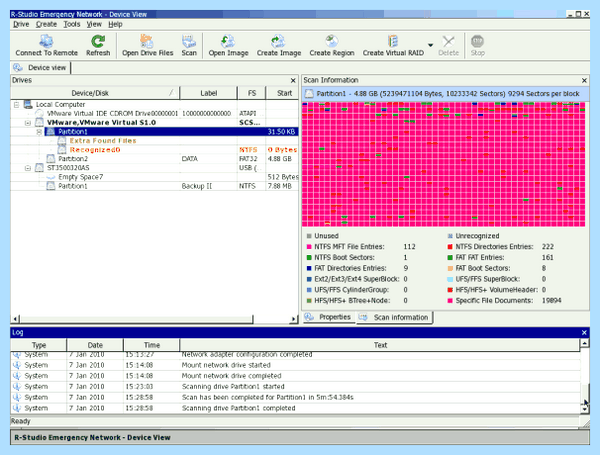
Task: Click the FAT Boot Sectors color swatch
Action: tap(450, 268)
